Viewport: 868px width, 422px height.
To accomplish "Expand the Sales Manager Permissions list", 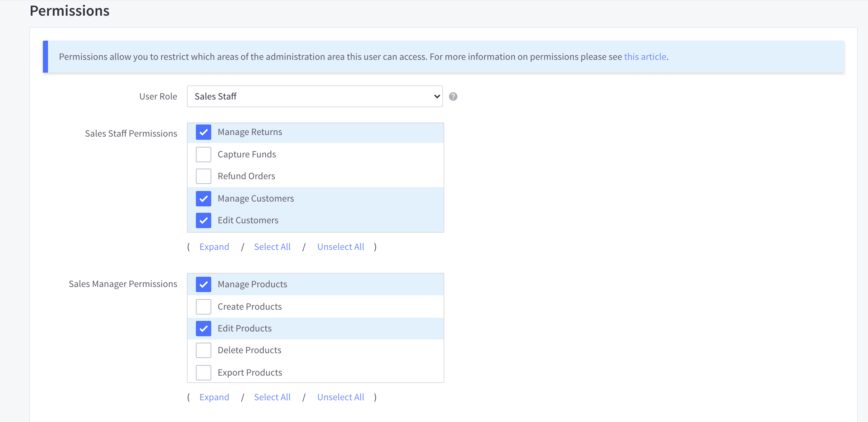I will tap(214, 397).
